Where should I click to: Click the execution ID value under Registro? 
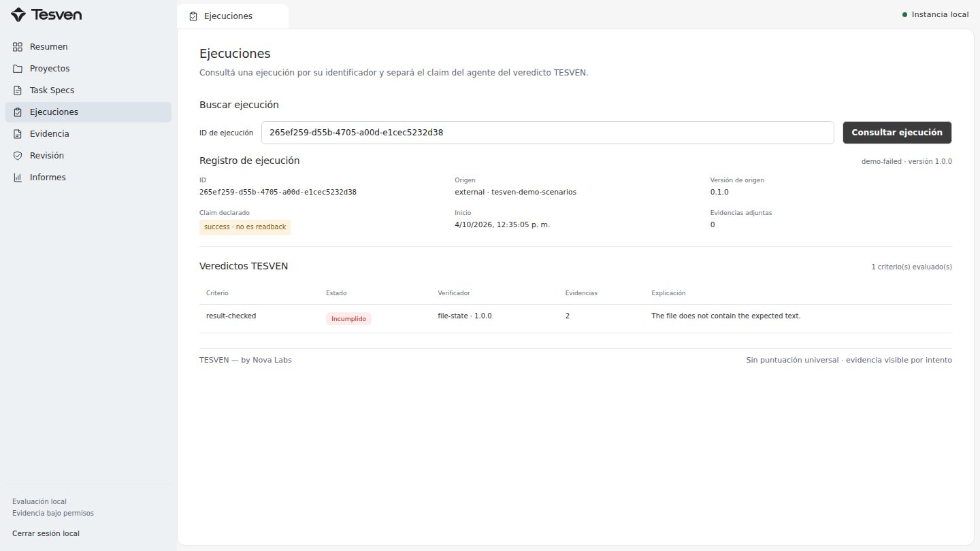tap(278, 193)
